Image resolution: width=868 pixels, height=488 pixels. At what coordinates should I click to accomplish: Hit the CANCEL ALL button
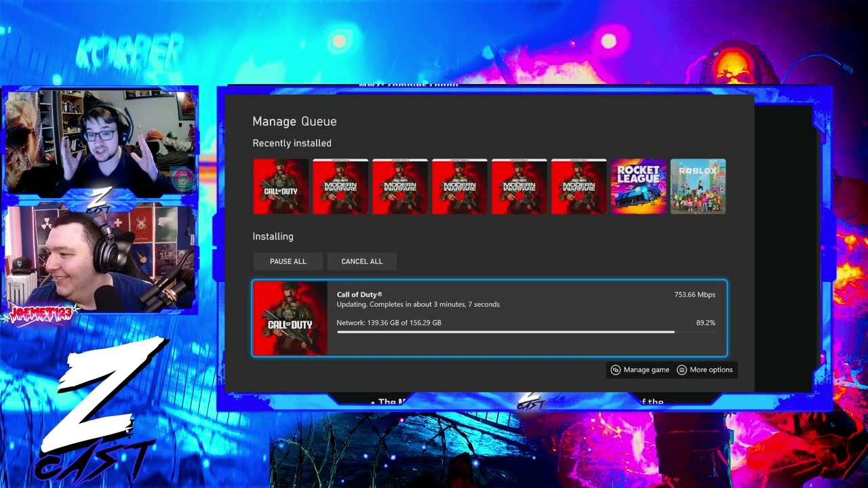[x=362, y=262]
